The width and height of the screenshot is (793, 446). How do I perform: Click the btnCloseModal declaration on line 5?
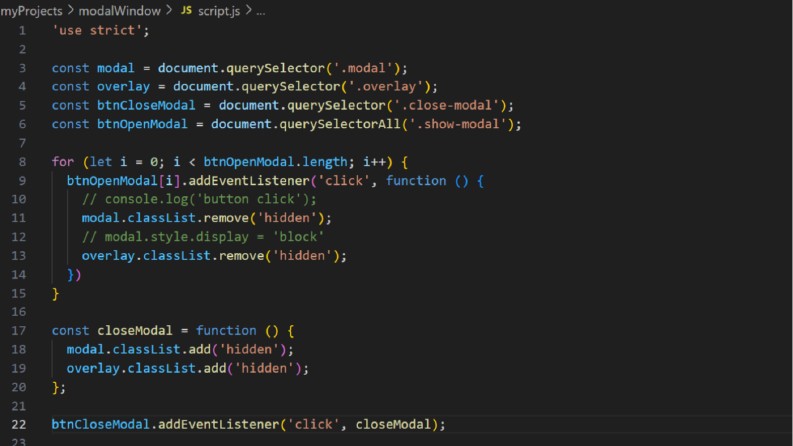146,106
